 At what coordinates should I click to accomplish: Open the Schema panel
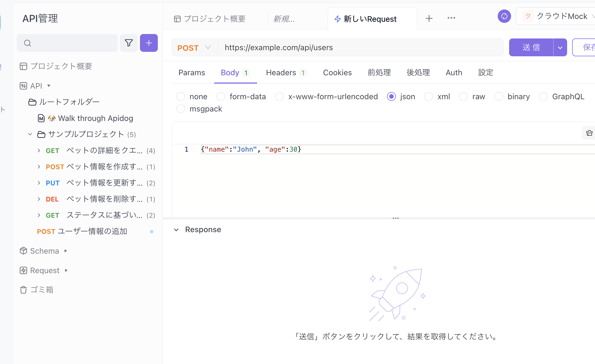45,251
